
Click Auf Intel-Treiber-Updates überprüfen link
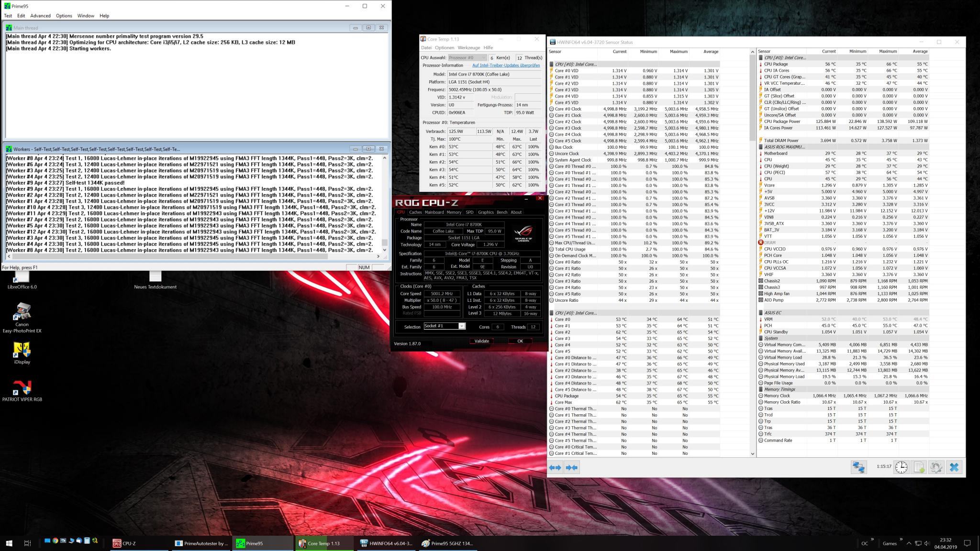pyautogui.click(x=506, y=66)
